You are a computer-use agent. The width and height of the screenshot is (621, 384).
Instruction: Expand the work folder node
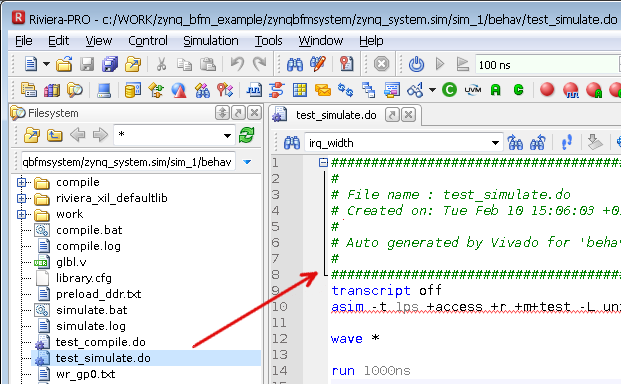[x=21, y=214]
